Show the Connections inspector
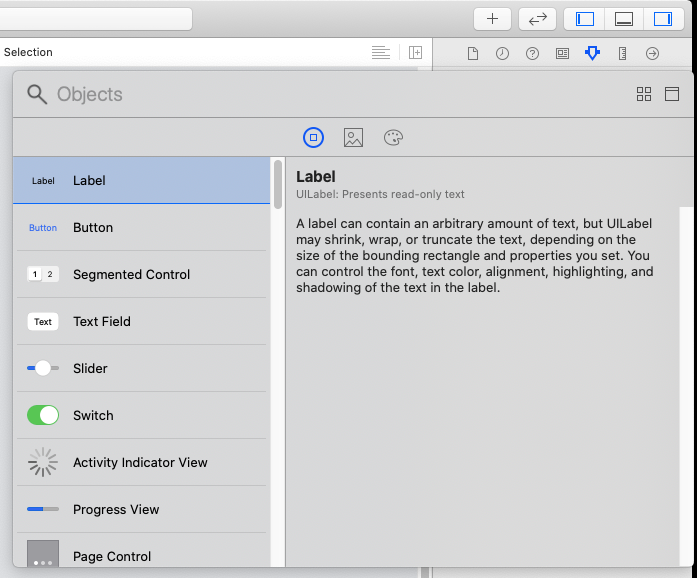 pos(652,53)
